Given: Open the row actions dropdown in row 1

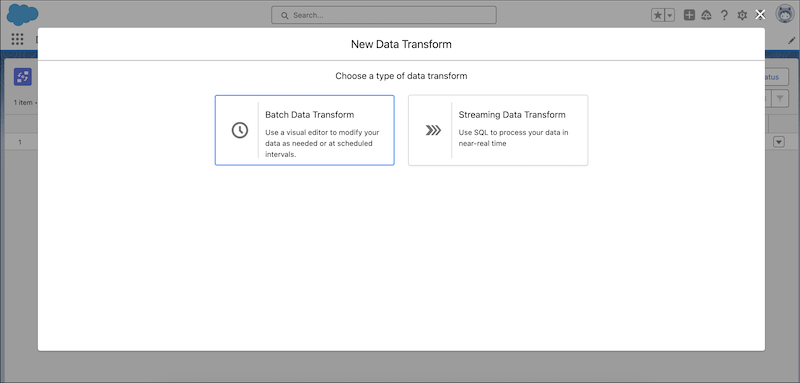Looking at the screenshot, I should [x=779, y=142].
